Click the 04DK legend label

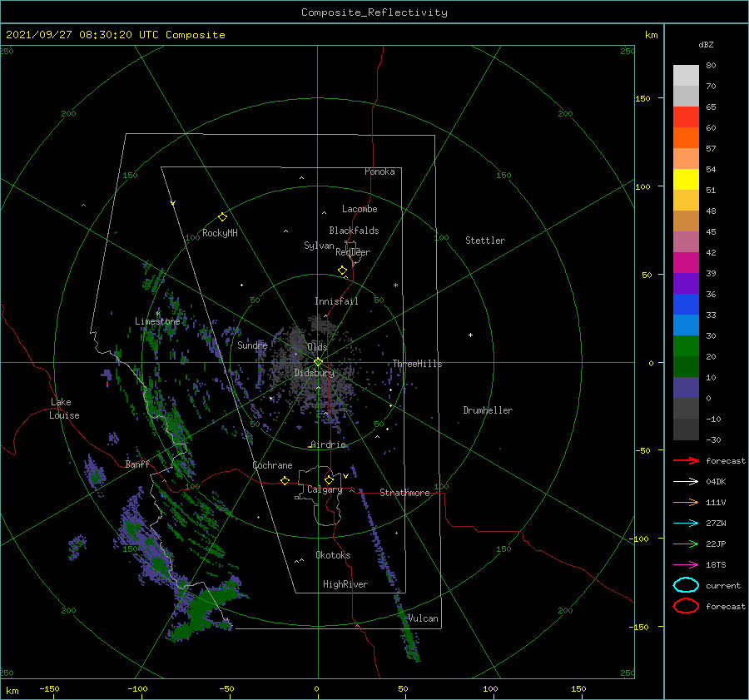coord(716,481)
